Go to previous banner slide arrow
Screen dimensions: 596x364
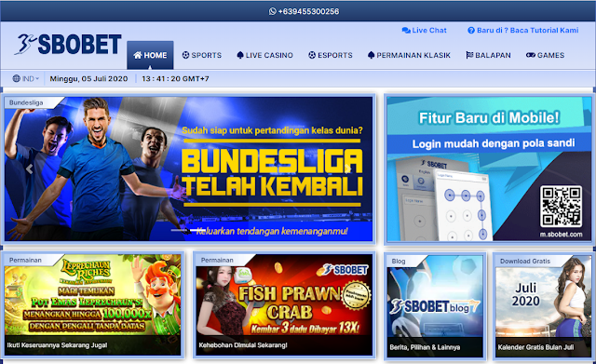coord(29,169)
